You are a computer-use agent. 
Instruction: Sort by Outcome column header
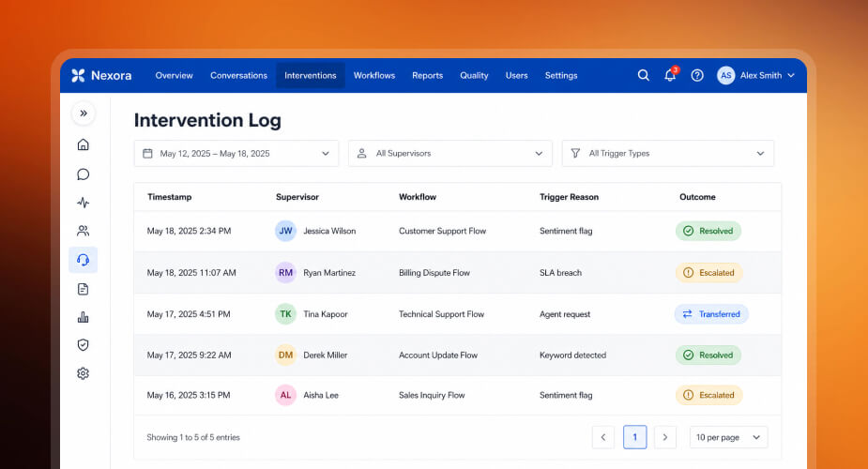point(697,197)
